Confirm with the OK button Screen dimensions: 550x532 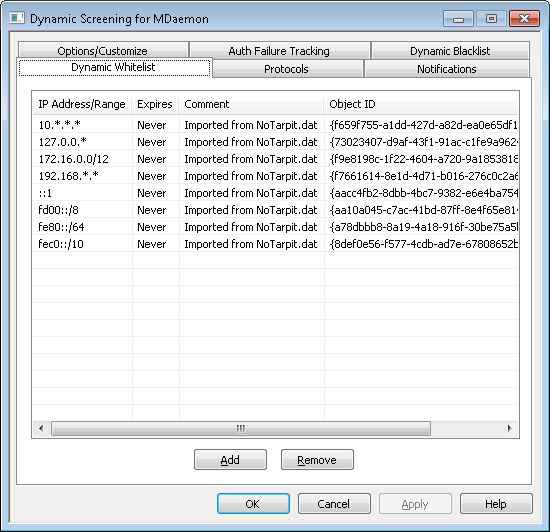(x=253, y=504)
